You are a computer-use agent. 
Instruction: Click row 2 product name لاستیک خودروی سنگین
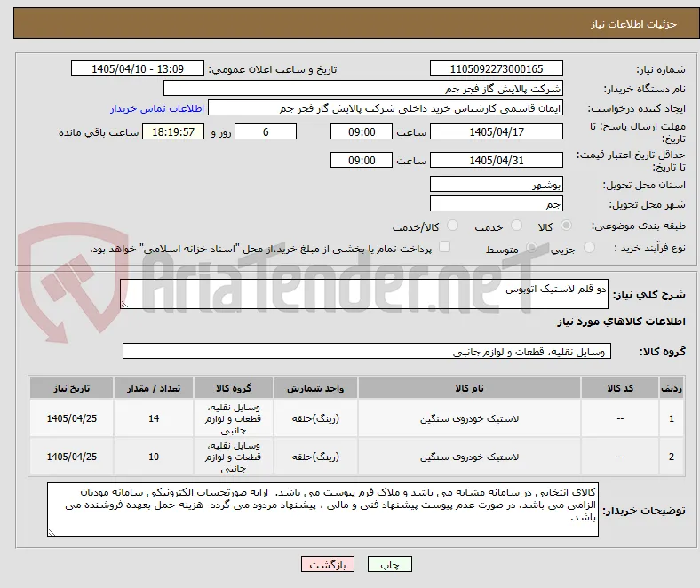click(469, 457)
